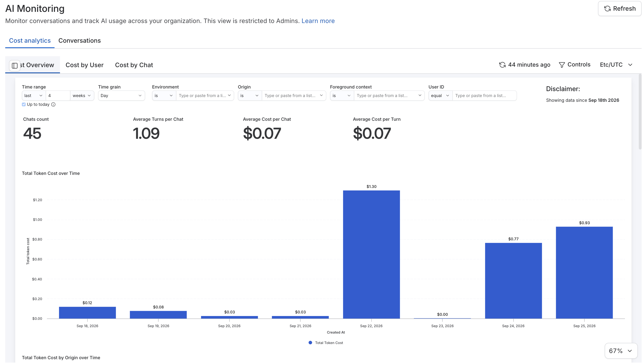The image size is (644, 363).
Task: Switch to the Conversations tab
Action: [x=79, y=41]
